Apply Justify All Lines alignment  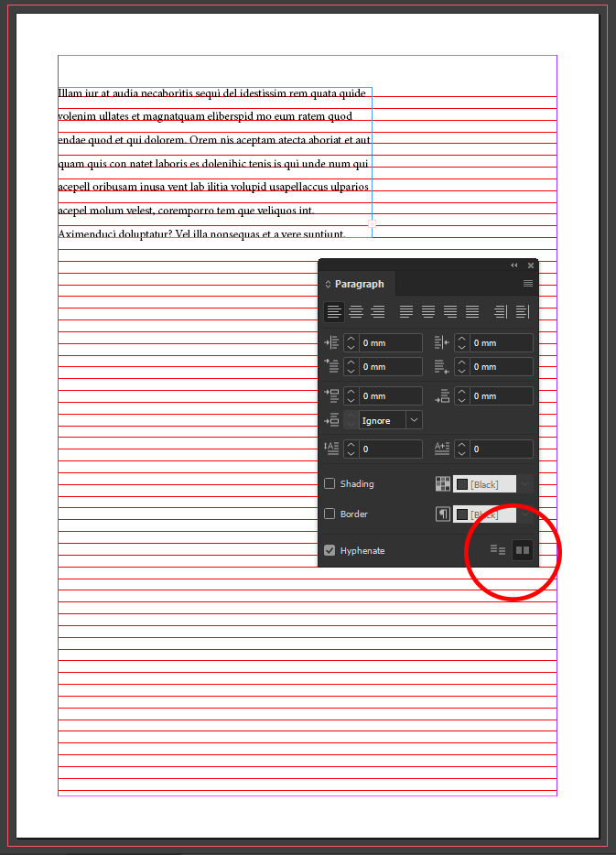pos(472,312)
